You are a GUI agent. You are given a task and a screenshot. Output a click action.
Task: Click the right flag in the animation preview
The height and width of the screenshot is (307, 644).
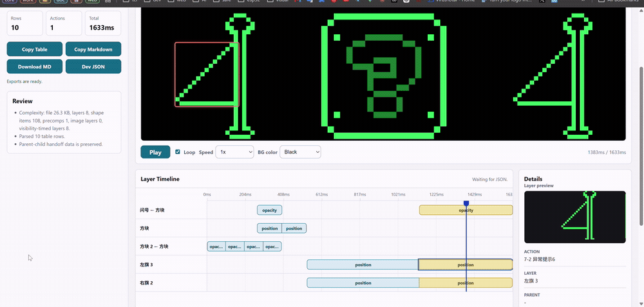[x=553, y=76]
